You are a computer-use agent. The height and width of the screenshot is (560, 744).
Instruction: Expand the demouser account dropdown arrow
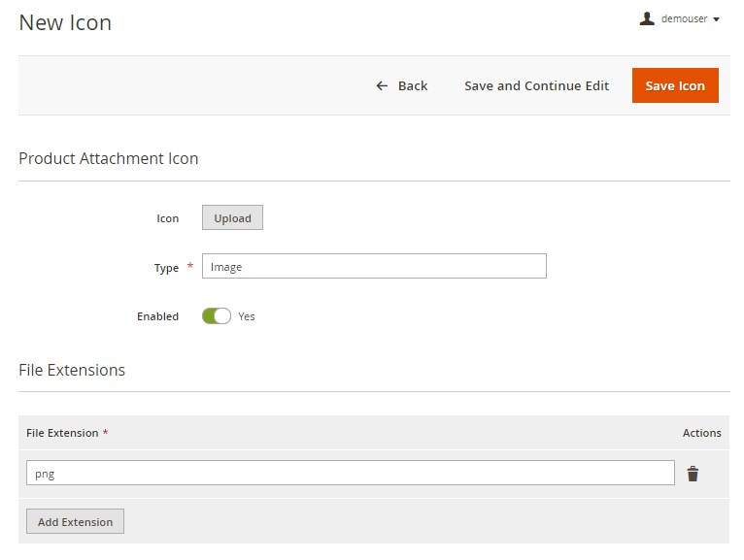716,19
